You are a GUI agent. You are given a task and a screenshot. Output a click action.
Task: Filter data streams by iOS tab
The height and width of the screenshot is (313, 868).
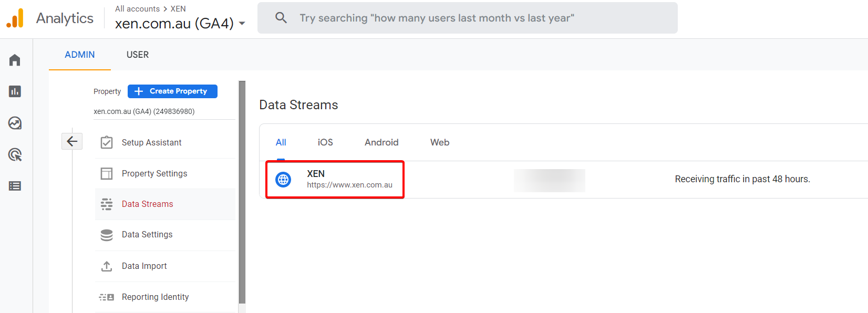(325, 142)
